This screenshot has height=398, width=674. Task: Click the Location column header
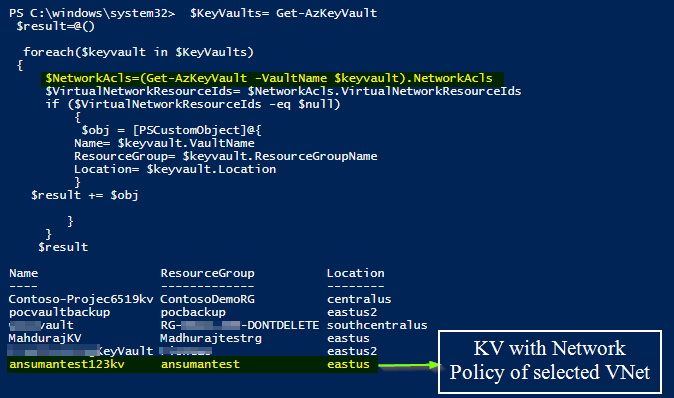click(x=355, y=273)
